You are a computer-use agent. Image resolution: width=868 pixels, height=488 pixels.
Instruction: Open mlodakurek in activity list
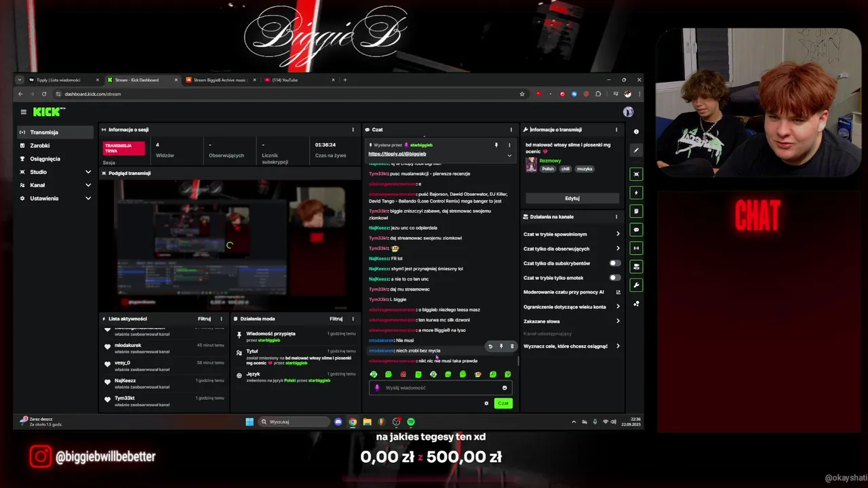127,345
